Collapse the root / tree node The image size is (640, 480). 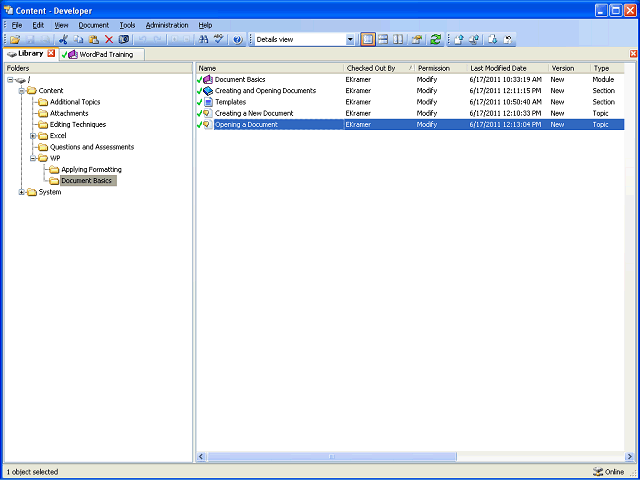coord(11,80)
